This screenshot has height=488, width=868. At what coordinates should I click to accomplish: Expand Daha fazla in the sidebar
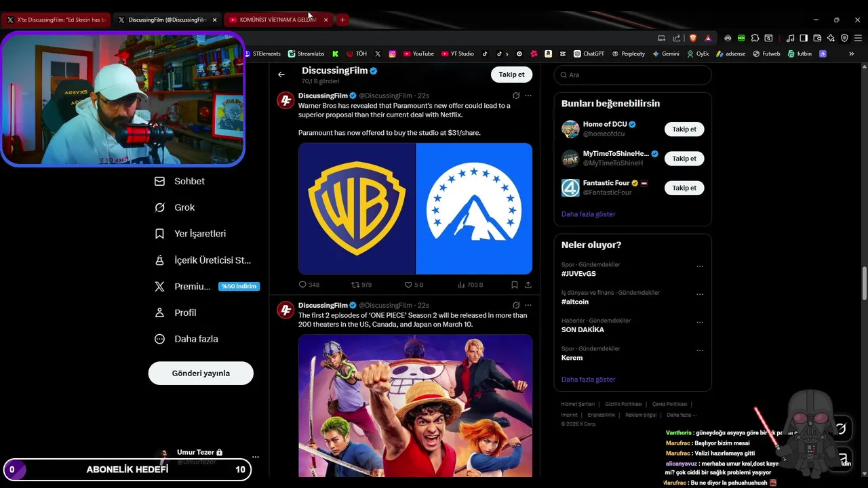tap(186, 339)
